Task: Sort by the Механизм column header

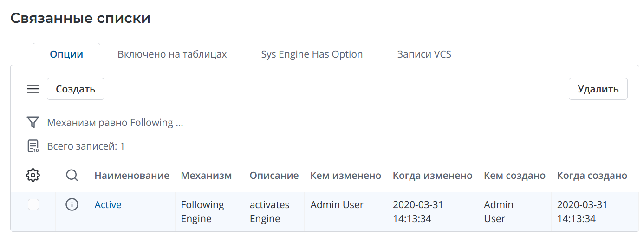Action: [206, 176]
